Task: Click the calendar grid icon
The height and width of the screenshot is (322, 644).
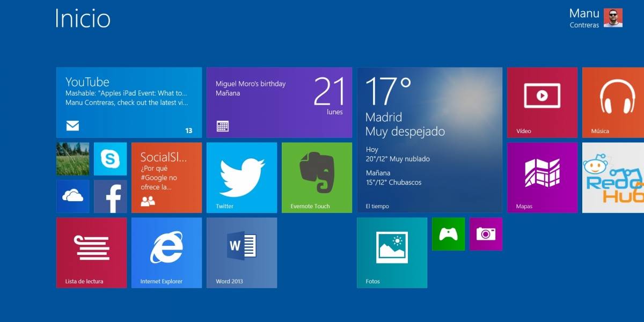Action: [x=223, y=126]
